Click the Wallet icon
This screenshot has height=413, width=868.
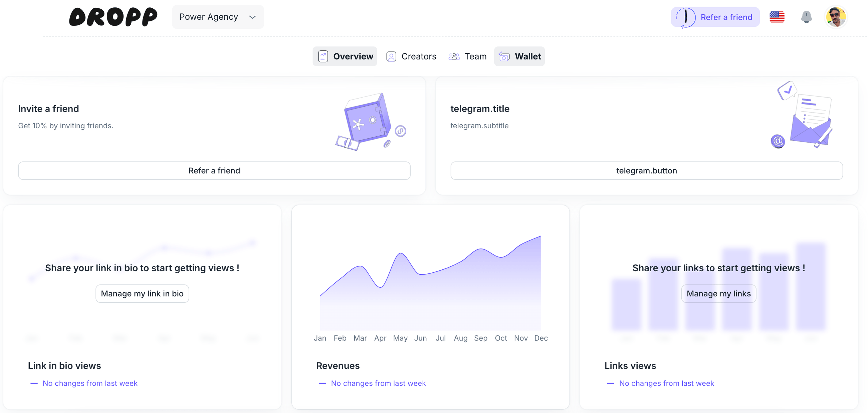click(504, 56)
